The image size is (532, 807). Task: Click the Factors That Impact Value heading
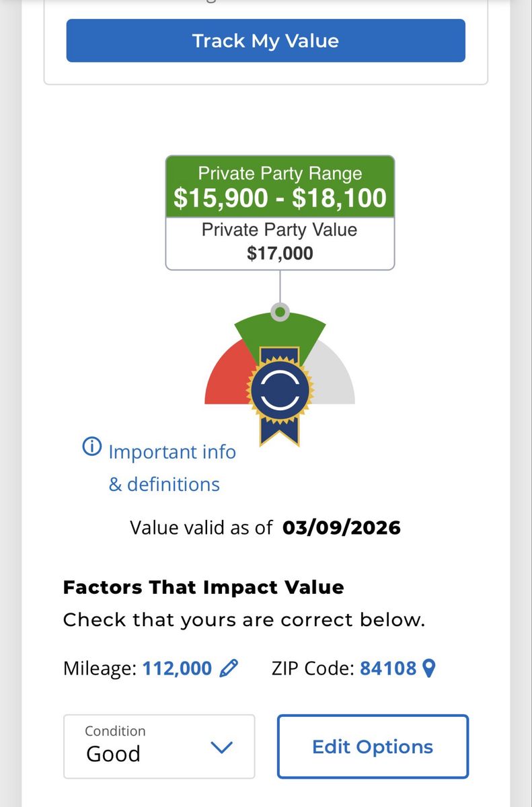coord(203,587)
